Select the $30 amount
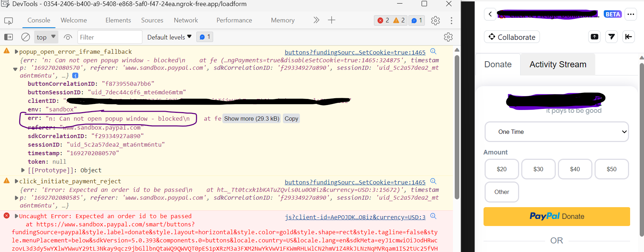Image resolution: width=644 pixels, height=252 pixels. [x=538, y=169]
